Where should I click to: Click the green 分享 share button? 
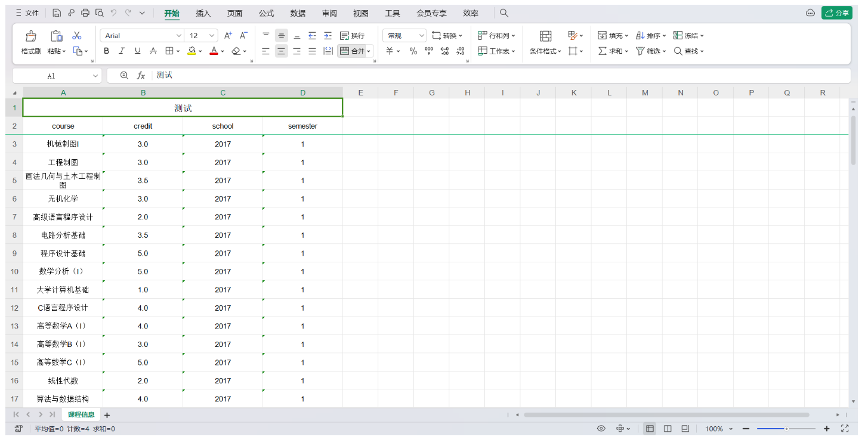click(837, 13)
